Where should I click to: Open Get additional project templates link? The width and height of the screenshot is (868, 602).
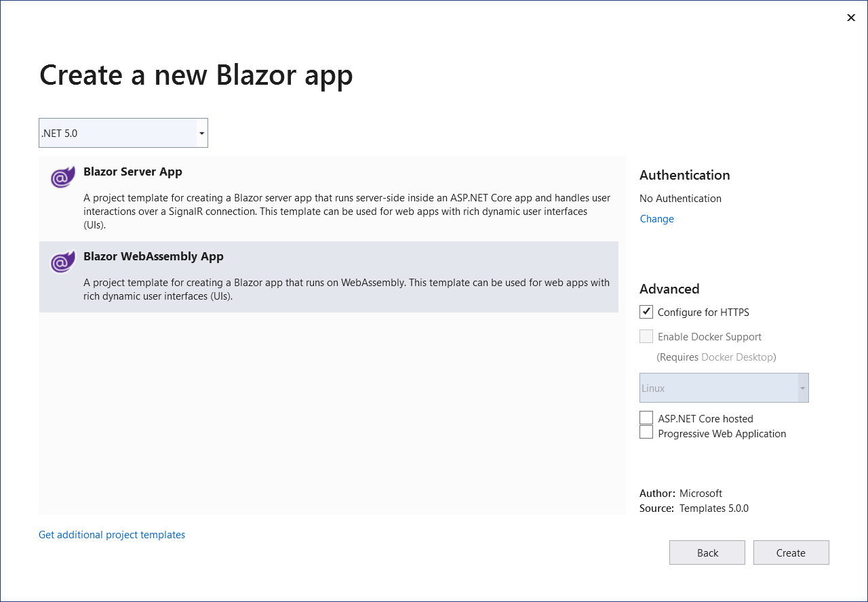[111, 534]
